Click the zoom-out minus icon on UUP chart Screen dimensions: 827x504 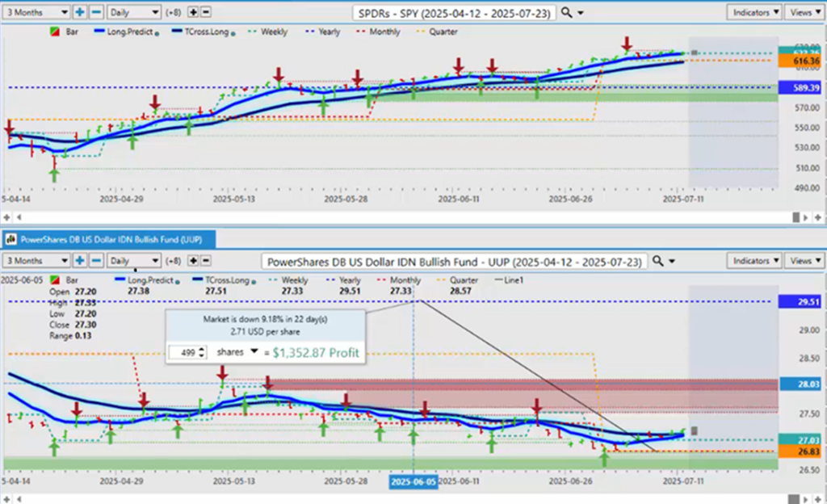pos(95,261)
